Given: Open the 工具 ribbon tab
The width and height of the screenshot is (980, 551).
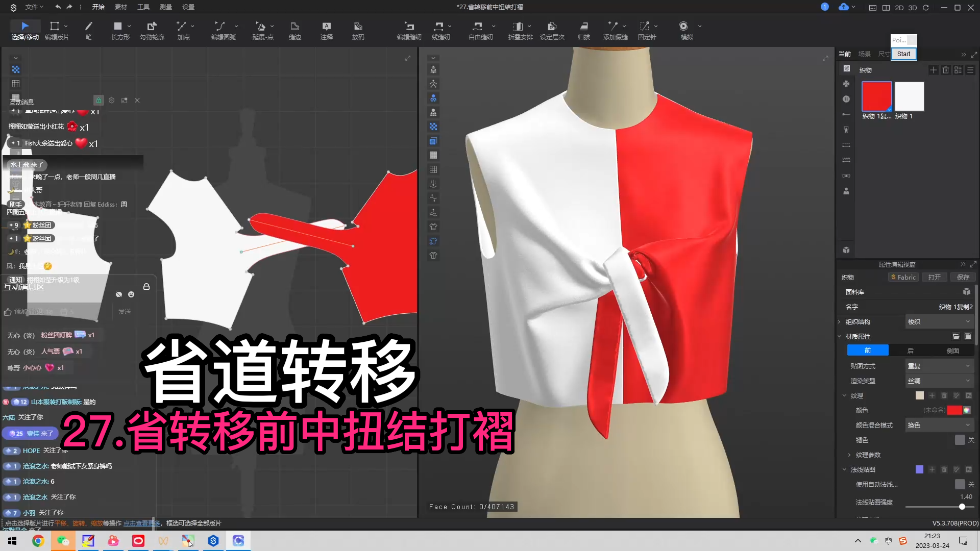Looking at the screenshot, I should tap(143, 7).
